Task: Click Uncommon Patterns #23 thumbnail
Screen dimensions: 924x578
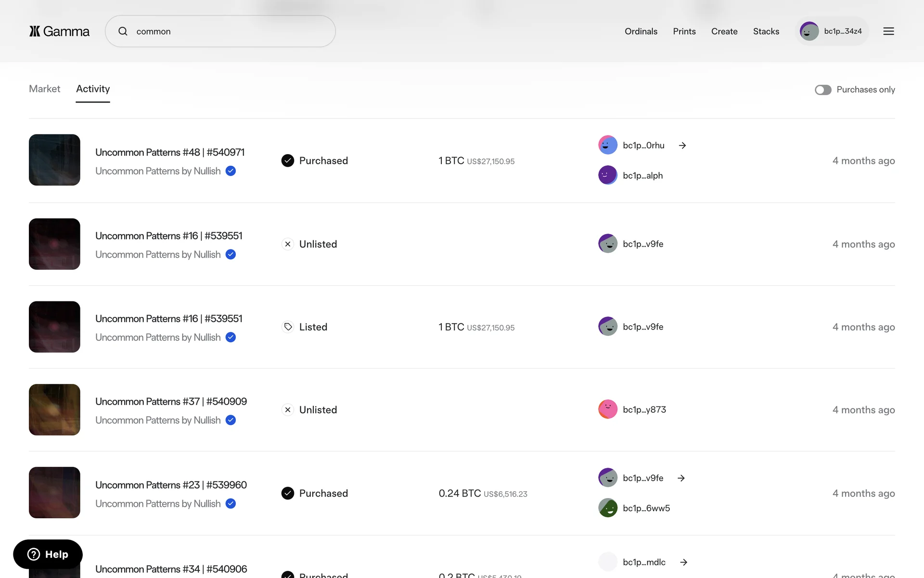Action: click(54, 492)
